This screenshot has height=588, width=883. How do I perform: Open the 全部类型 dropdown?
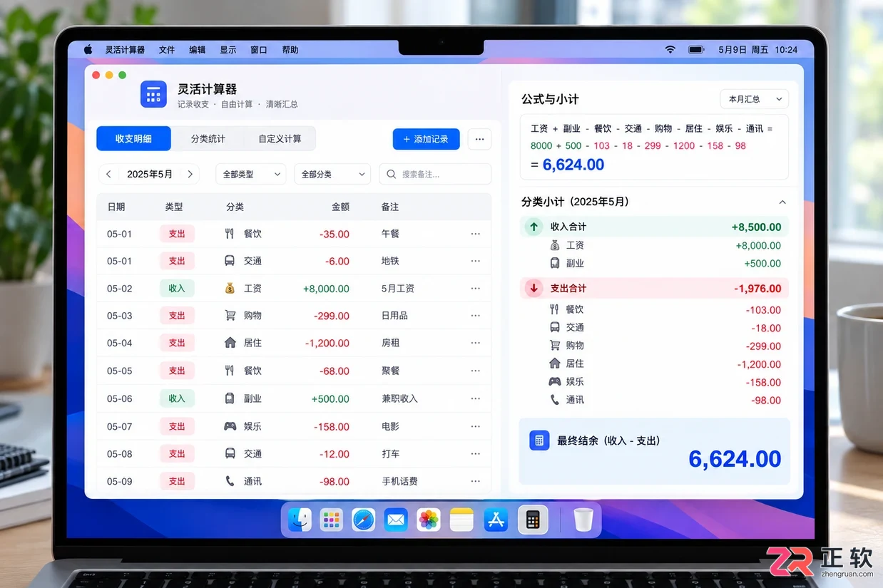250,174
